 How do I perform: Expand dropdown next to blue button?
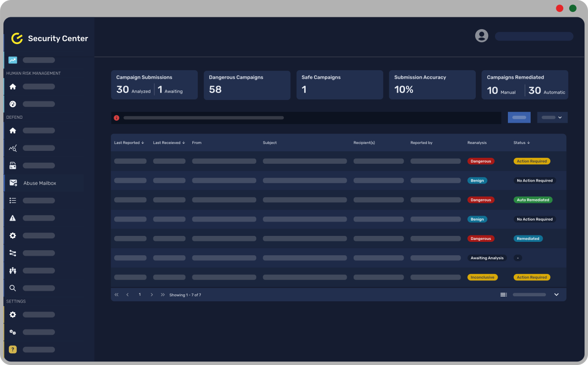click(x=552, y=118)
